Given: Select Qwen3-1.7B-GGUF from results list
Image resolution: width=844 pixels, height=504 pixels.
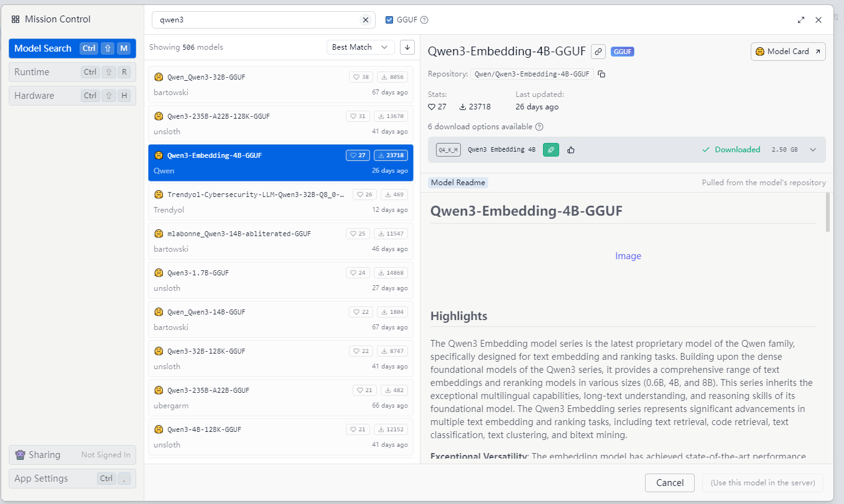Looking at the screenshot, I should (281, 280).
